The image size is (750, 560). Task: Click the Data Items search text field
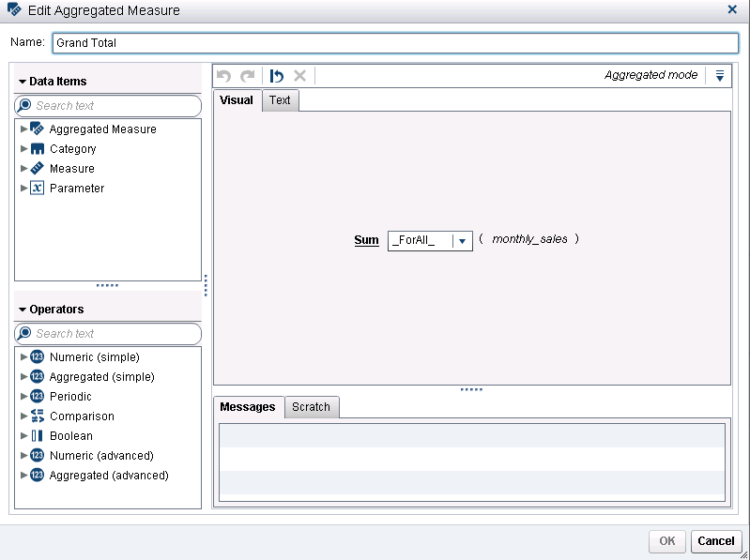(108, 106)
